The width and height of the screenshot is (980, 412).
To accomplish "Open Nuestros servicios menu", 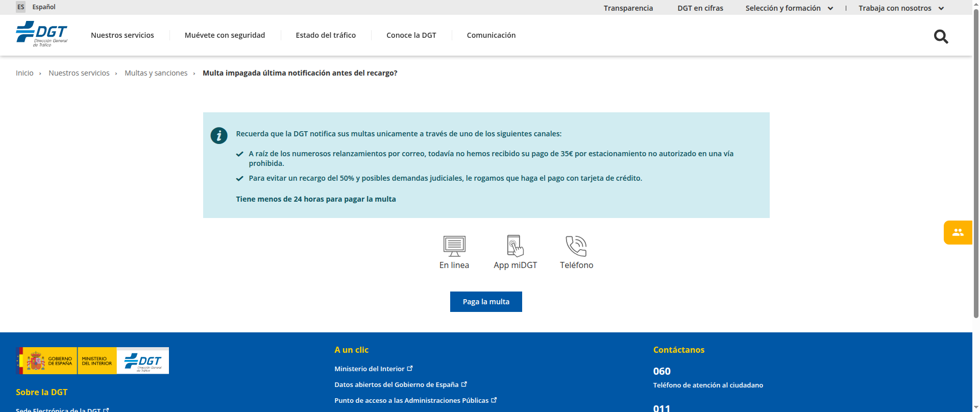I will click(x=122, y=35).
